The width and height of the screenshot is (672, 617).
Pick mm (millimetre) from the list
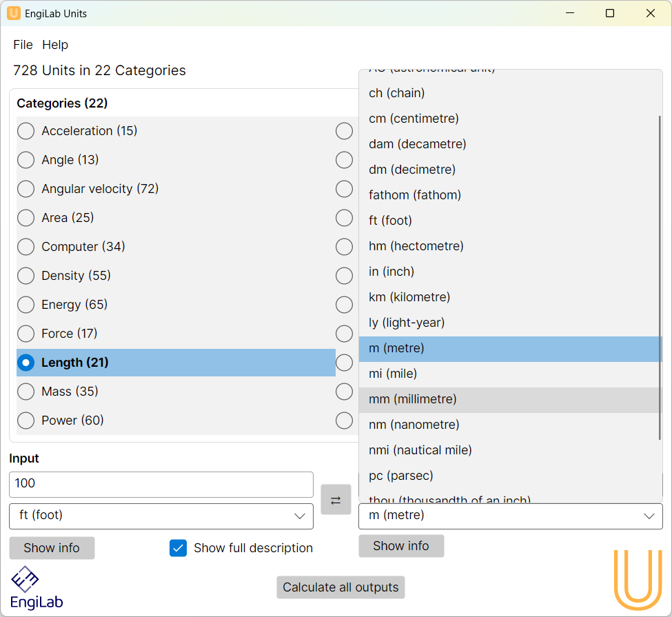pyautogui.click(x=413, y=399)
